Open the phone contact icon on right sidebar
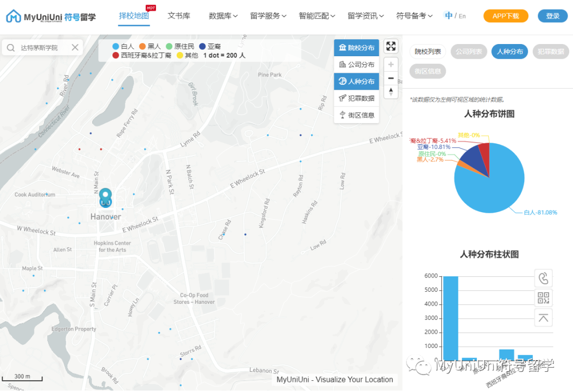 pyautogui.click(x=543, y=277)
